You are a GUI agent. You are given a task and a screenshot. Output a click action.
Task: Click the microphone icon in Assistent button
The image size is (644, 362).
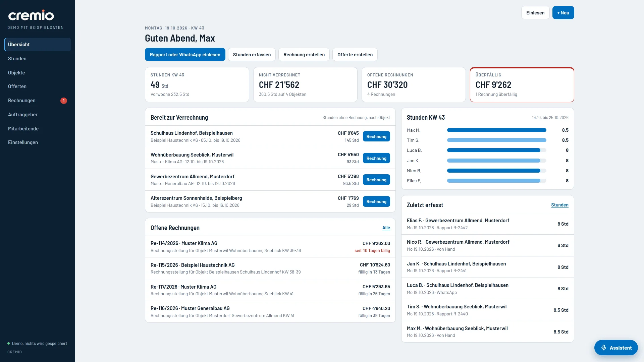pyautogui.click(x=603, y=348)
